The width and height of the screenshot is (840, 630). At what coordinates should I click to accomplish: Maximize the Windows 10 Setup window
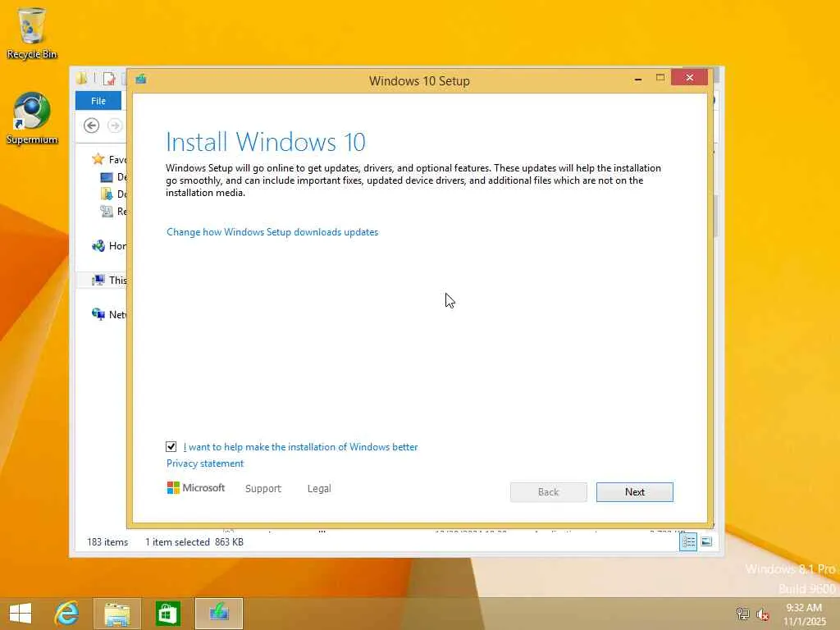point(660,78)
